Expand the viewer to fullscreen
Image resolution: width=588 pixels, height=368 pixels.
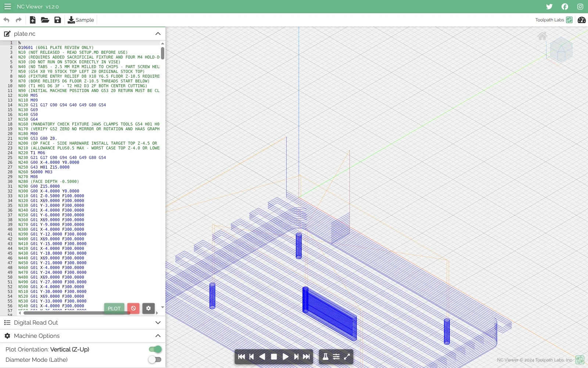[x=347, y=357]
